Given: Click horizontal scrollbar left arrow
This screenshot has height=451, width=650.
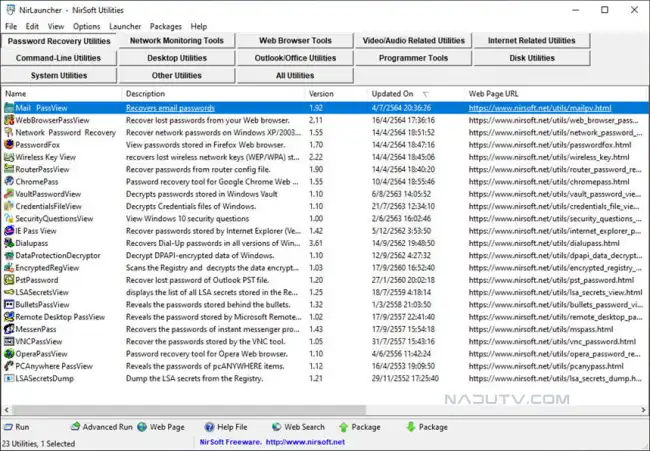Looking at the screenshot, I should 6,410.
